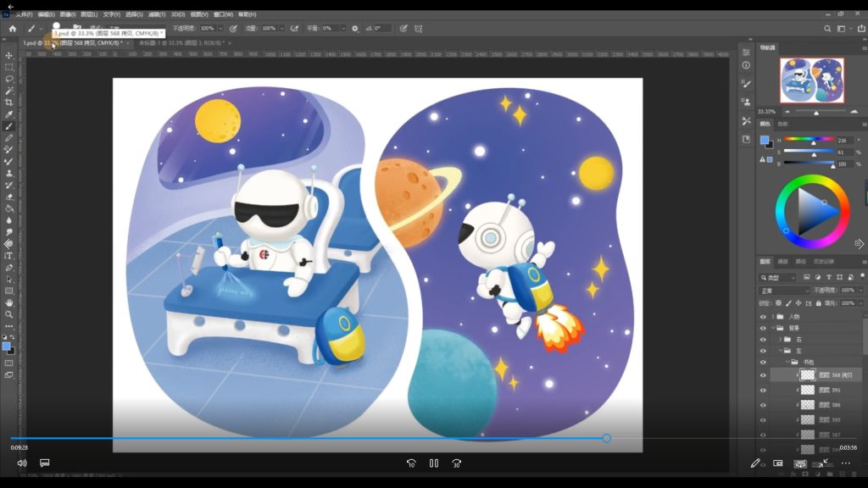Open the blend mode dropdown 正常

784,291
